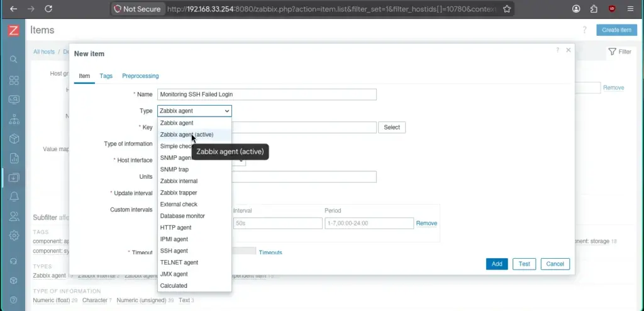Image resolution: width=644 pixels, height=311 pixels.
Task: Select Zabbix internal type option
Action: [x=194, y=181]
